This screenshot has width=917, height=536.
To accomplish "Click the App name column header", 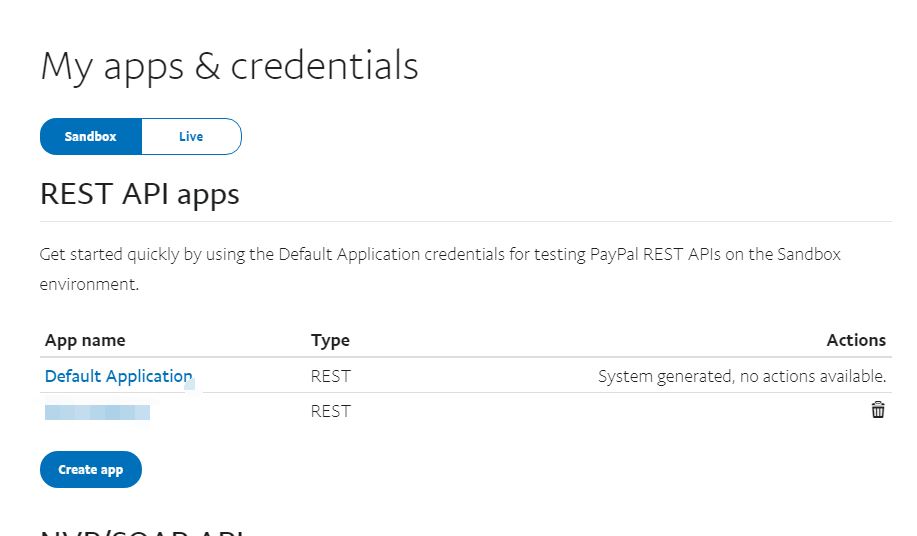I will click(x=85, y=340).
